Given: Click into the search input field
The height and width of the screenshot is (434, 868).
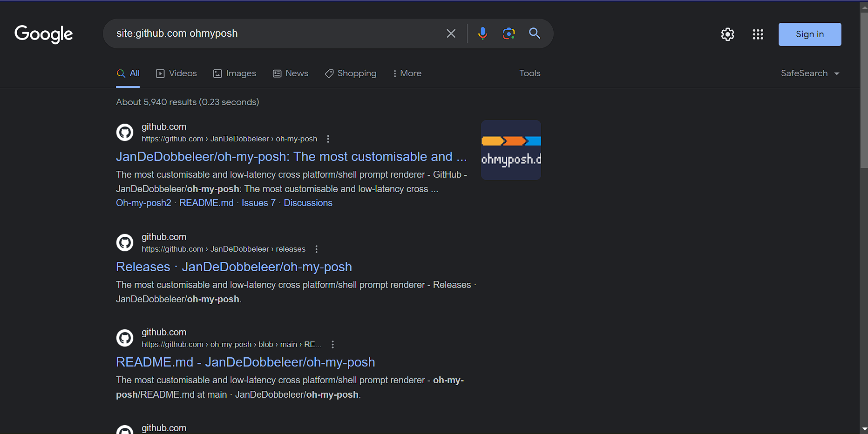Looking at the screenshot, I should point(275,33).
